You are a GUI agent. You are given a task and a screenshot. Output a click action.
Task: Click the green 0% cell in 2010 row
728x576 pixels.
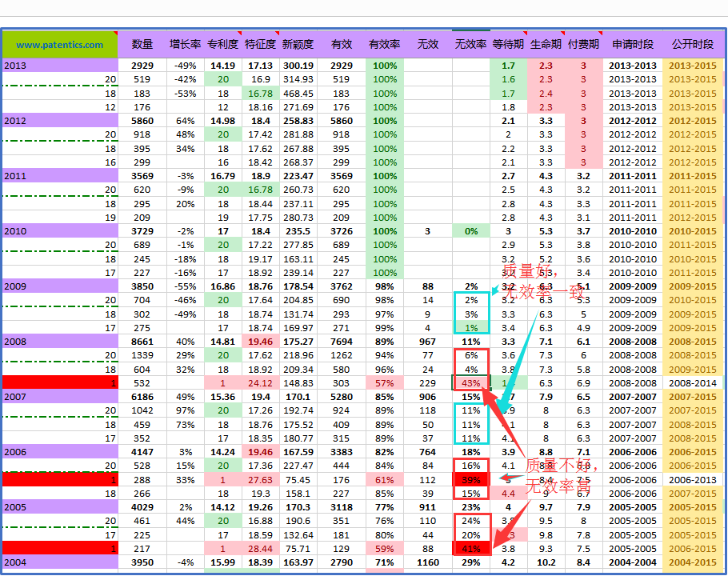tap(470, 231)
